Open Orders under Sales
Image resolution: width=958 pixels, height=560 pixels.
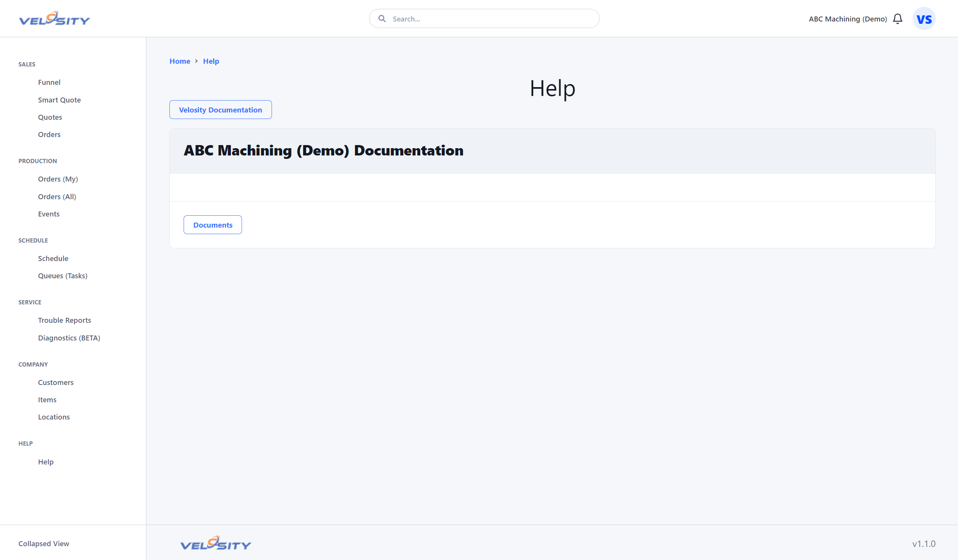(49, 135)
